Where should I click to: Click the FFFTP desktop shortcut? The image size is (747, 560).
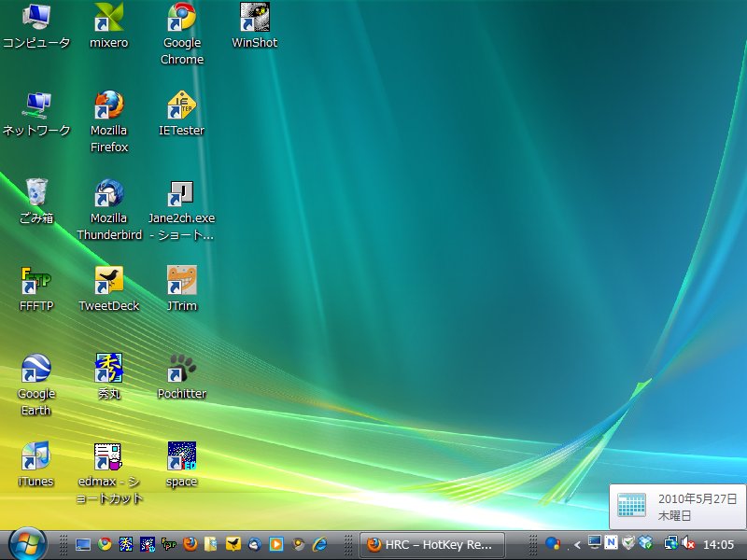[x=36, y=289]
